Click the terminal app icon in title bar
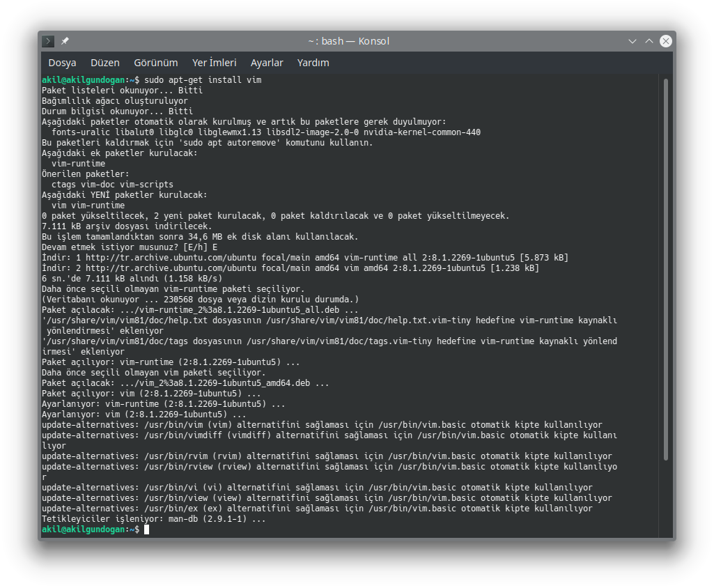Viewport: 714px width, 588px height. [x=48, y=41]
